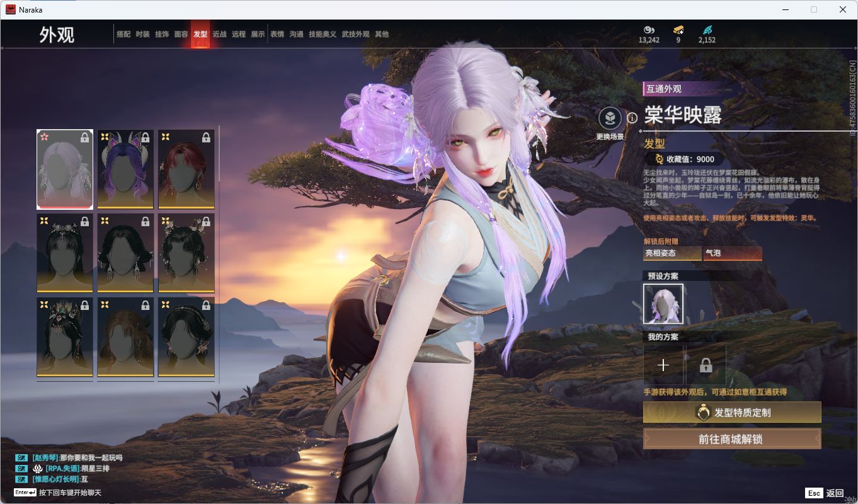The image size is (858, 504).
Task: Click the 气泡 bonus item
Action: pos(733,253)
